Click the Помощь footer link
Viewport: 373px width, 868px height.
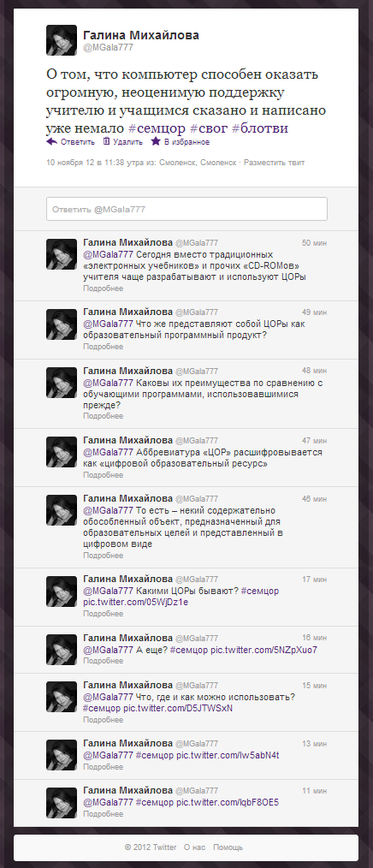228,847
